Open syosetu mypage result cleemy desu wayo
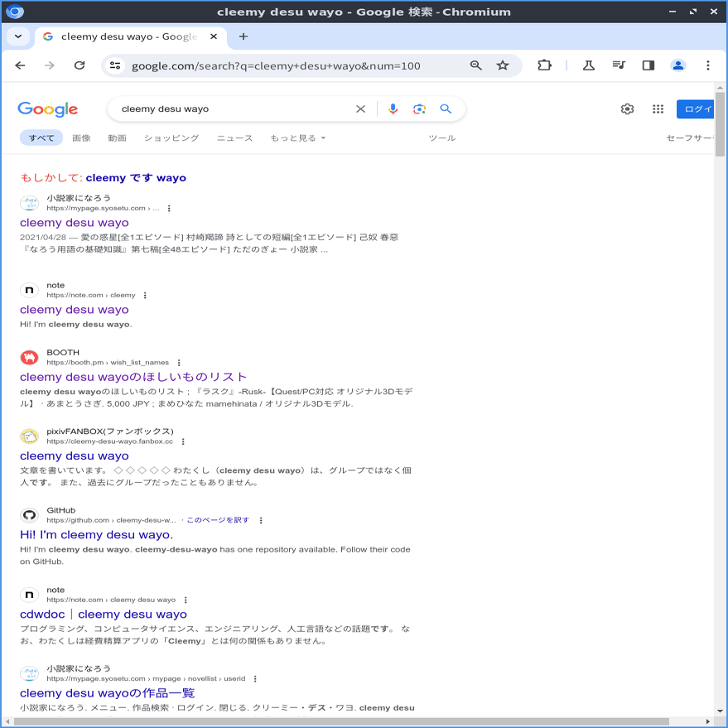Screen dimensions: 728x728 [75, 223]
